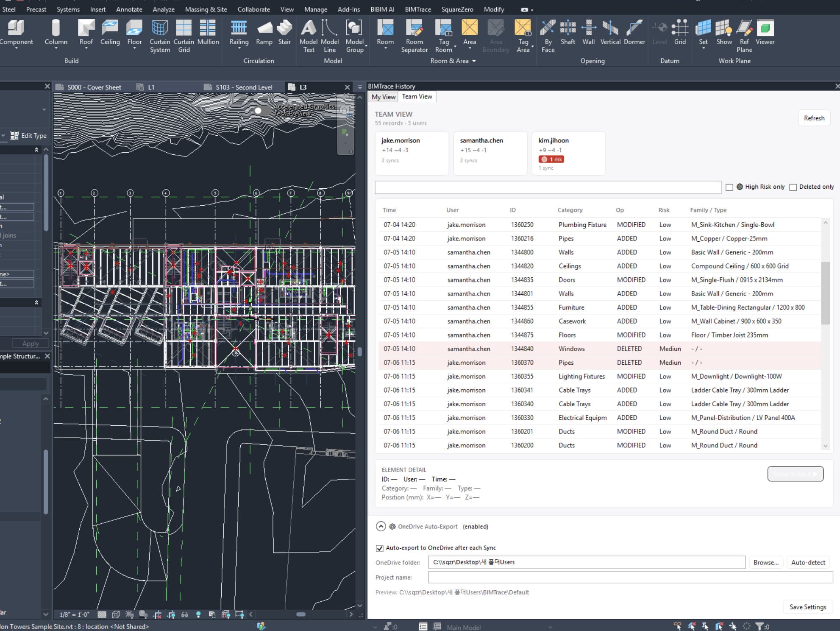Open the Tag Area dropdown arrow

pos(533,46)
